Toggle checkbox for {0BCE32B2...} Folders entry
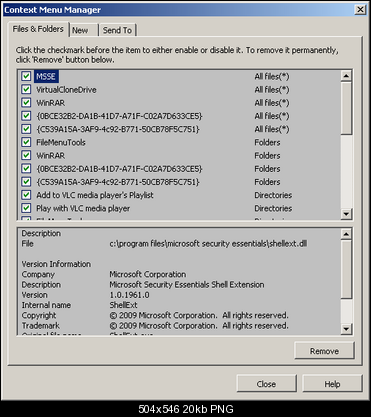 pos(26,169)
